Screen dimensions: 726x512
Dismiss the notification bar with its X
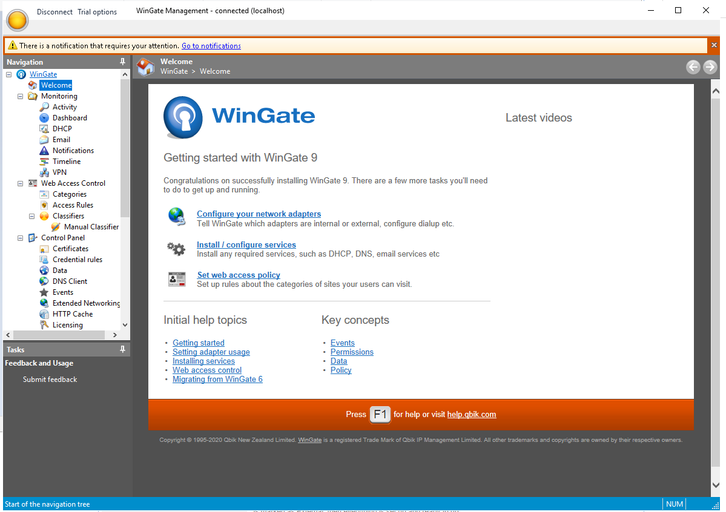714,45
